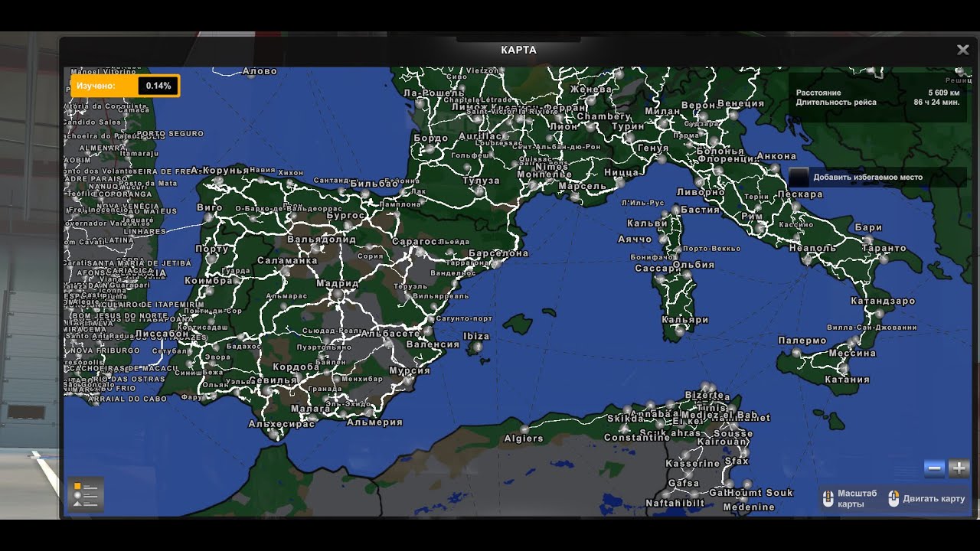Select Таранто city label
980x551 pixels.
(884, 248)
